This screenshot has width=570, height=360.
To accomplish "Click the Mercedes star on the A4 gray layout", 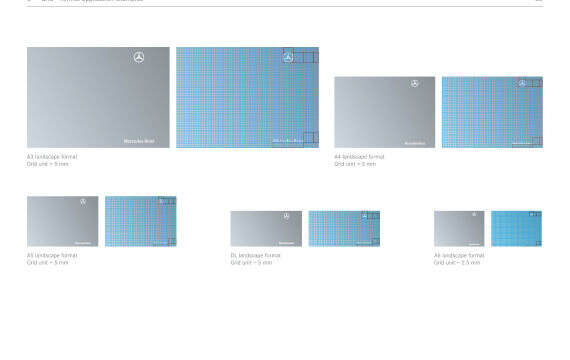I will 414,84.
